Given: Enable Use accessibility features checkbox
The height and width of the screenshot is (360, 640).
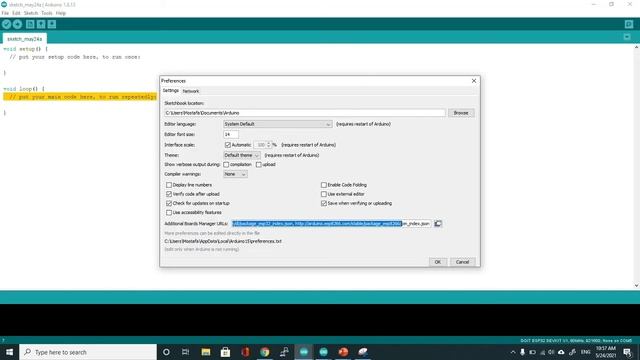Looking at the screenshot, I should pos(169,213).
